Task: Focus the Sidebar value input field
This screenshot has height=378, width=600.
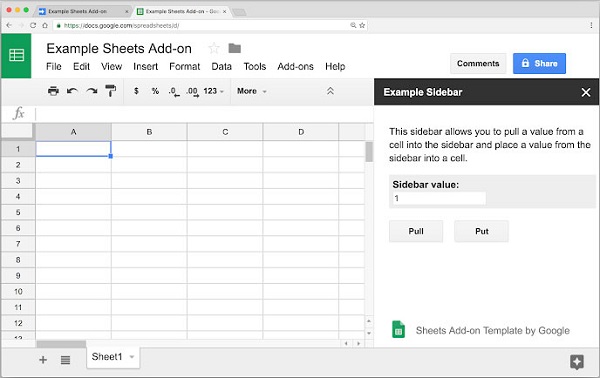Action: pos(439,198)
